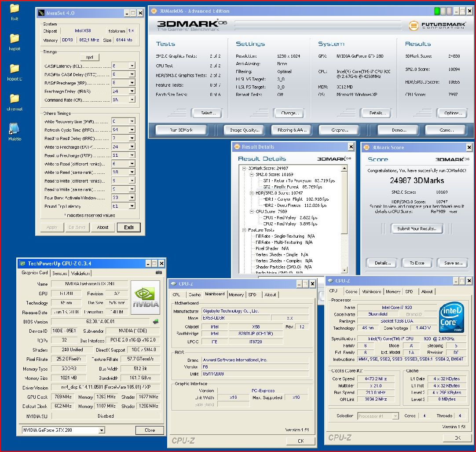Click the 3DMark06 title bar orange icon

[x=154, y=11]
